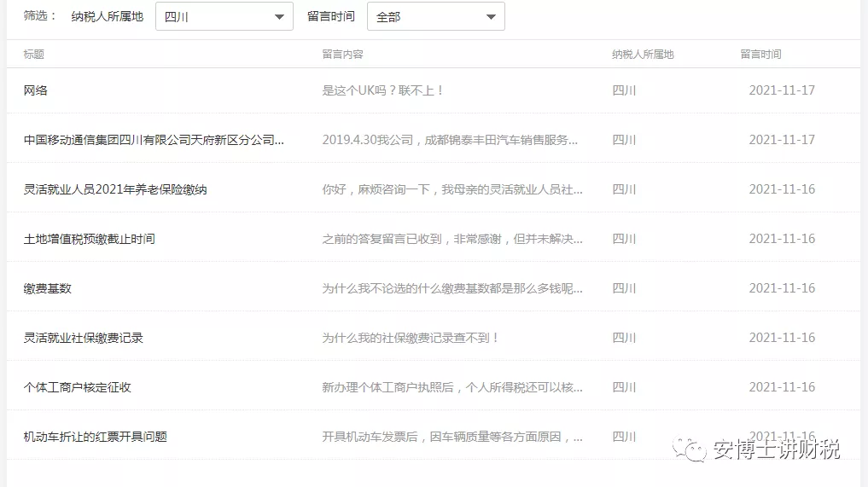The width and height of the screenshot is (868, 487).
Task: Click content beginning 之前的答复留言已收到
Action: tap(452, 239)
